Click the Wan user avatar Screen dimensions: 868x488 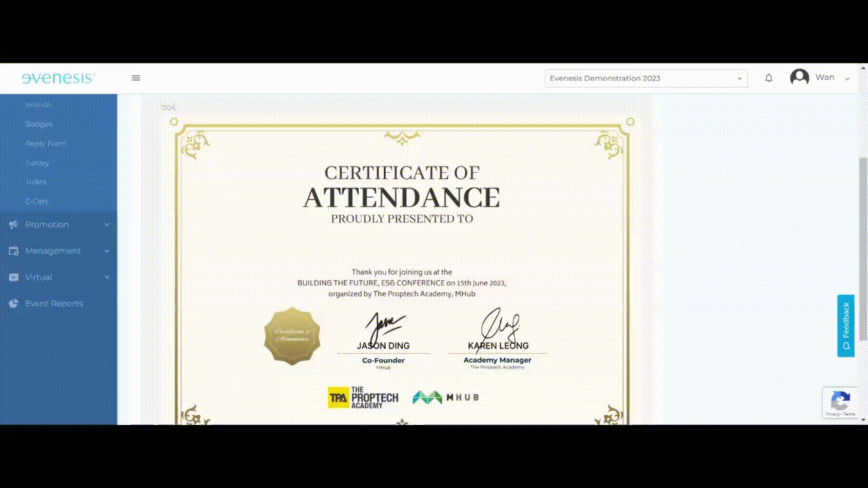coord(800,77)
